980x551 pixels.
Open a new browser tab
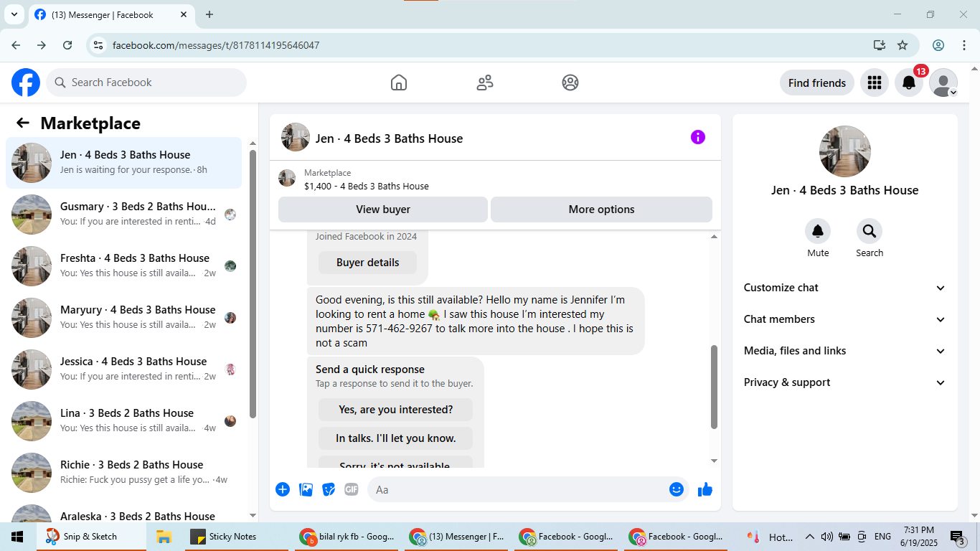tap(209, 14)
